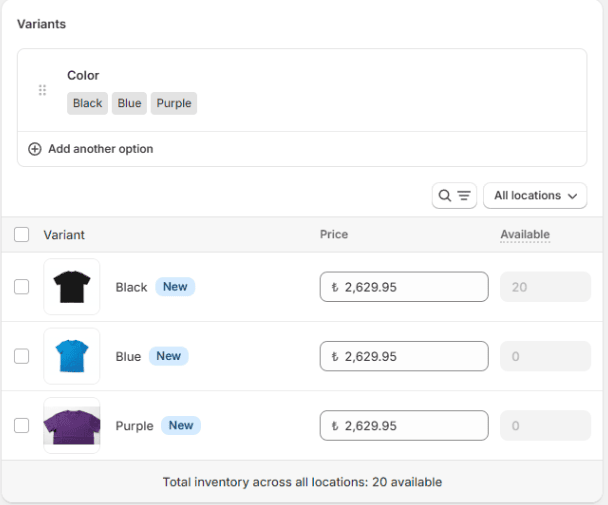Check the Black variant checkbox
The height and width of the screenshot is (505, 608).
(x=22, y=287)
